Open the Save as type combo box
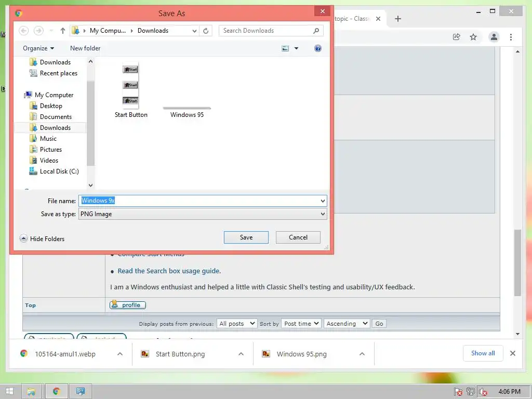Viewport: 532px width, 399px height. click(x=203, y=214)
